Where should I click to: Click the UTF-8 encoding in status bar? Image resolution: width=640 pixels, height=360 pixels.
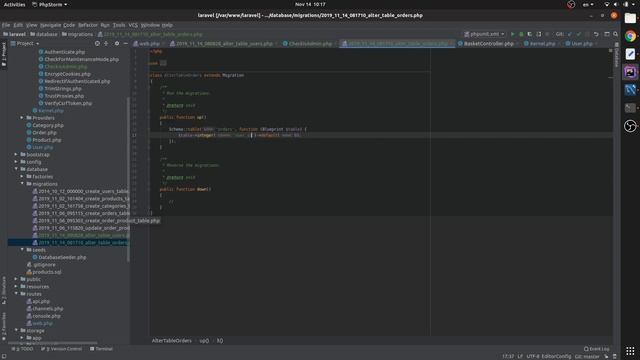[x=533, y=356]
